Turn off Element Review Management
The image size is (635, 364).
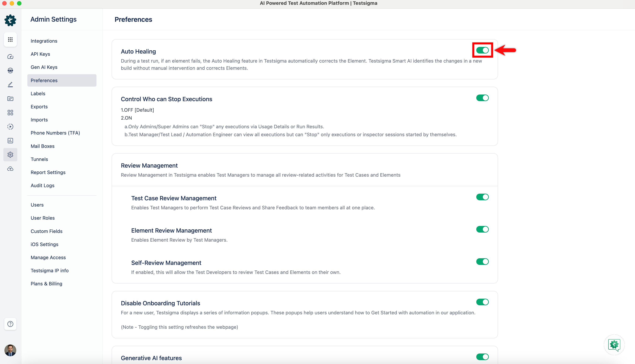tap(482, 229)
